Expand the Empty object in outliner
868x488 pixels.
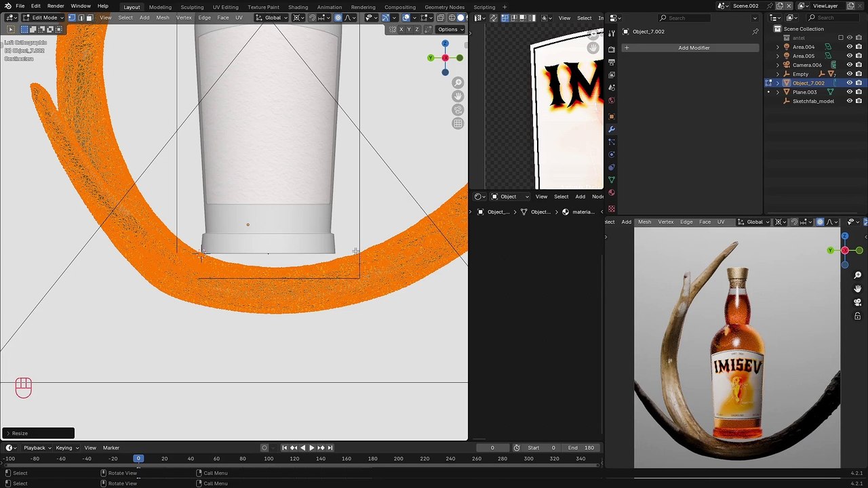pyautogui.click(x=778, y=74)
